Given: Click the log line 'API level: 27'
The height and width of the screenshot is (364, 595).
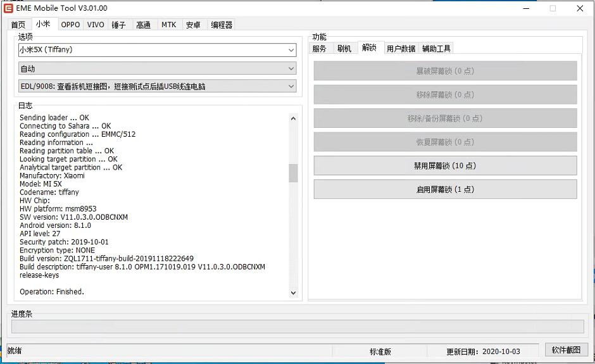Looking at the screenshot, I should [x=40, y=234].
